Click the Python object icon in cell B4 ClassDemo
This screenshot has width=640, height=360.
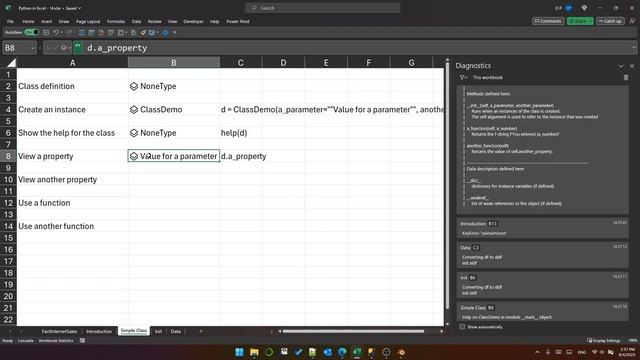(x=134, y=109)
